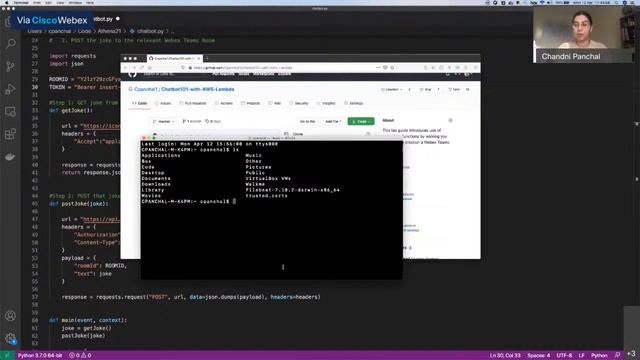The image size is (640, 360).
Task: Show errors and warnings count in status bar
Action: (80, 356)
